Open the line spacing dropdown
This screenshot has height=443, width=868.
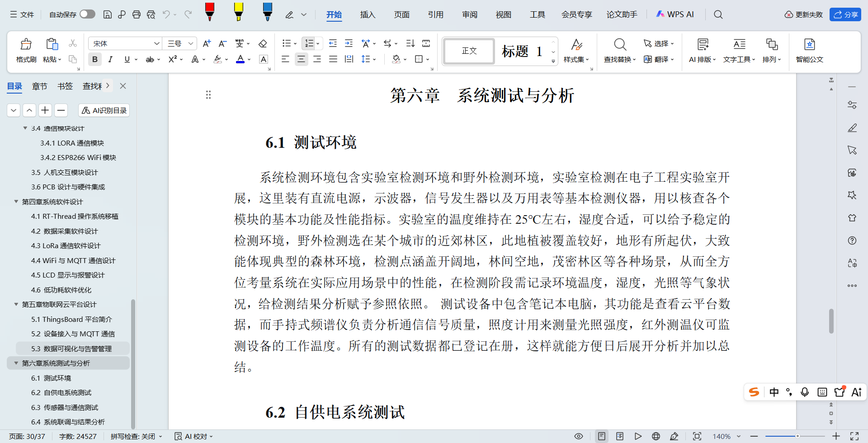pyautogui.click(x=375, y=59)
